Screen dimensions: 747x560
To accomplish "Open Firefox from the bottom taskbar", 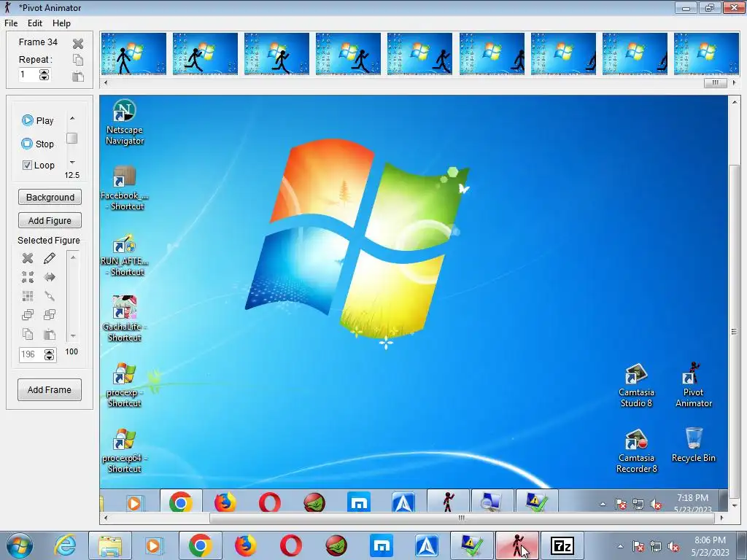I will pos(246,545).
